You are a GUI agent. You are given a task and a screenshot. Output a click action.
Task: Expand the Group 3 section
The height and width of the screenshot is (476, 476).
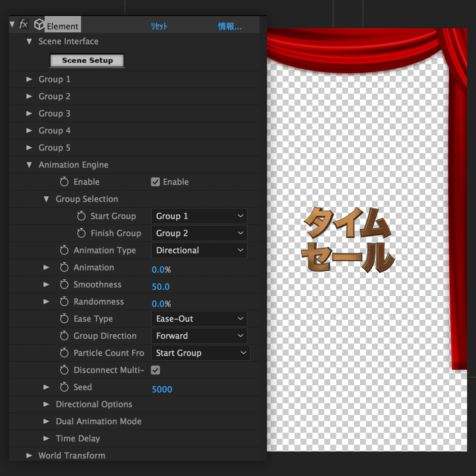(x=29, y=113)
